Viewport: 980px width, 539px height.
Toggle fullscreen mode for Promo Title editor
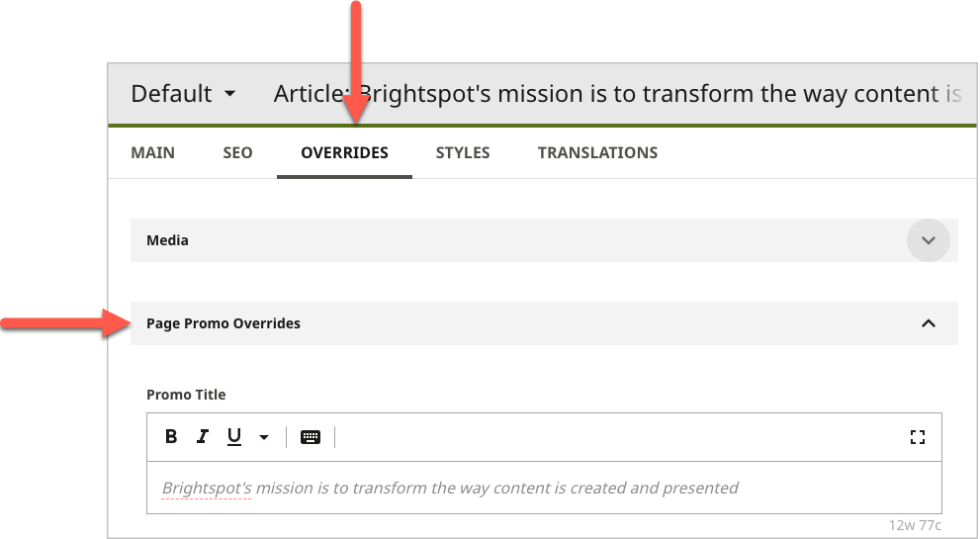[917, 437]
